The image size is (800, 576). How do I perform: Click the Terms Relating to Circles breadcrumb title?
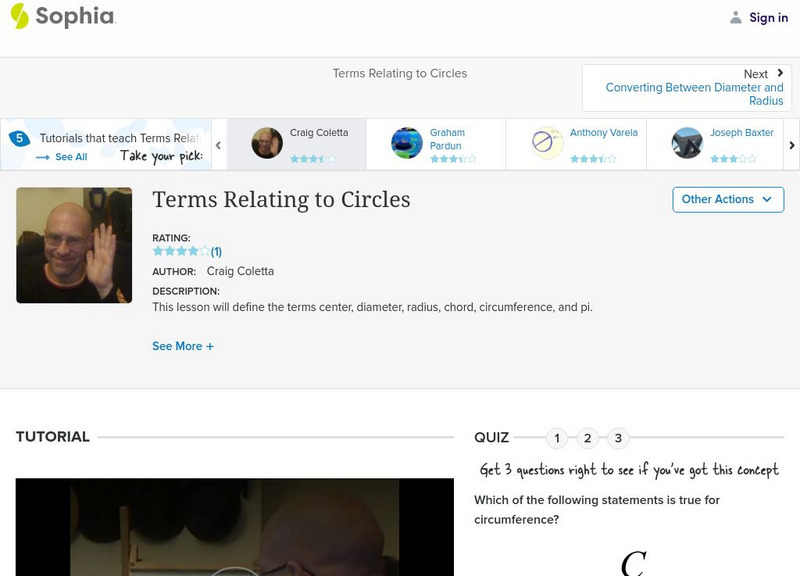pyautogui.click(x=399, y=73)
